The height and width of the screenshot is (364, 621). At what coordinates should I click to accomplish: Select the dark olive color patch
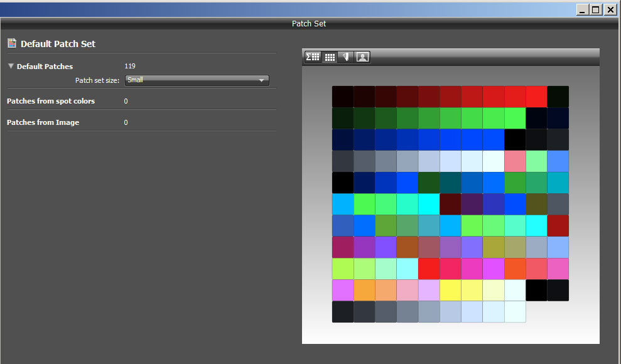pos(537,204)
